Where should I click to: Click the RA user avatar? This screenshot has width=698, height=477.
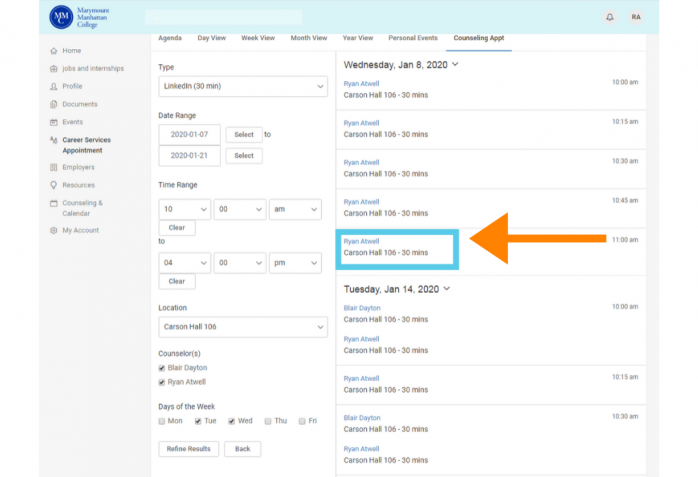point(636,17)
